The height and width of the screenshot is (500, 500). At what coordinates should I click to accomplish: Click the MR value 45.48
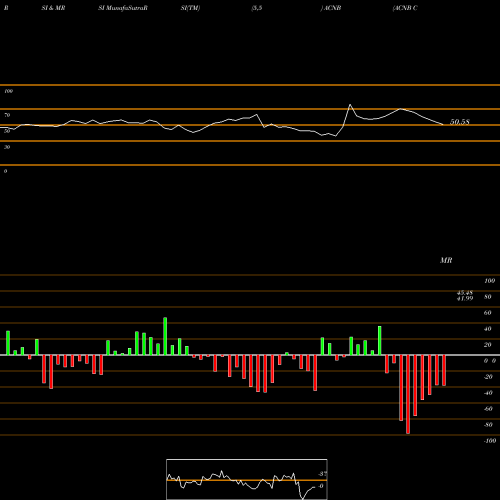[x=465, y=293]
